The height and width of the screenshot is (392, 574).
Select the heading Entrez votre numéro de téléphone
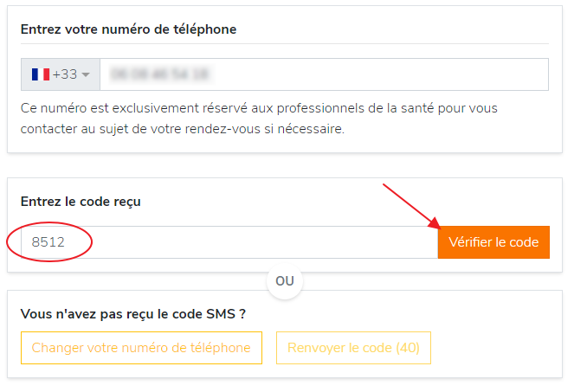128,29
